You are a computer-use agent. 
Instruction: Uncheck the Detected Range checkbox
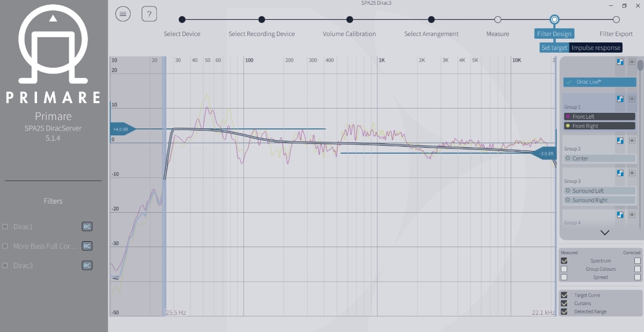pos(564,312)
